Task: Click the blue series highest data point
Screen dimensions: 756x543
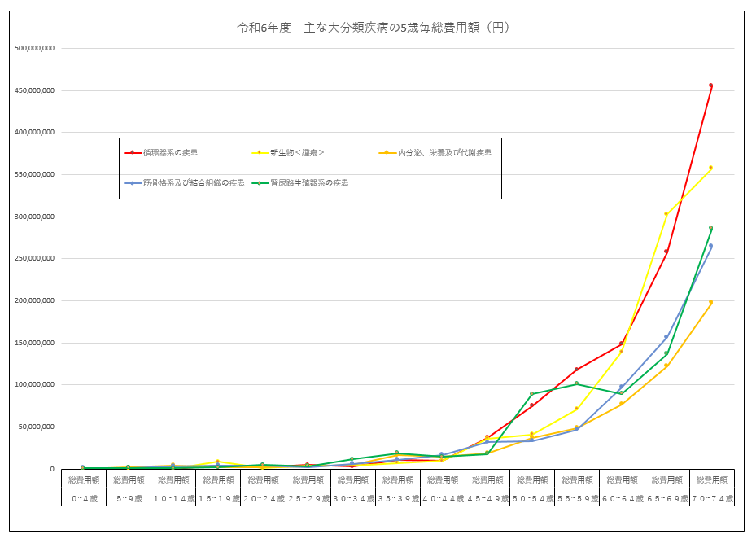Action: tap(710, 247)
